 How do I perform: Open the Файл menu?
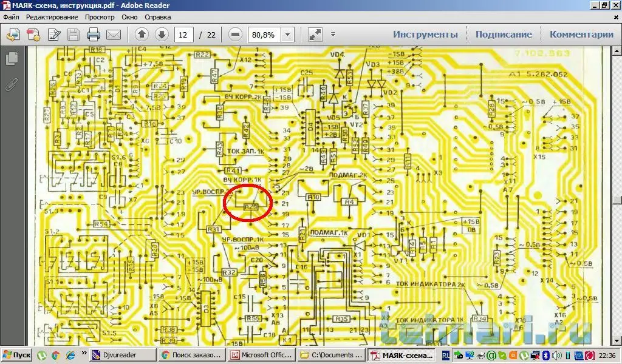11,17
